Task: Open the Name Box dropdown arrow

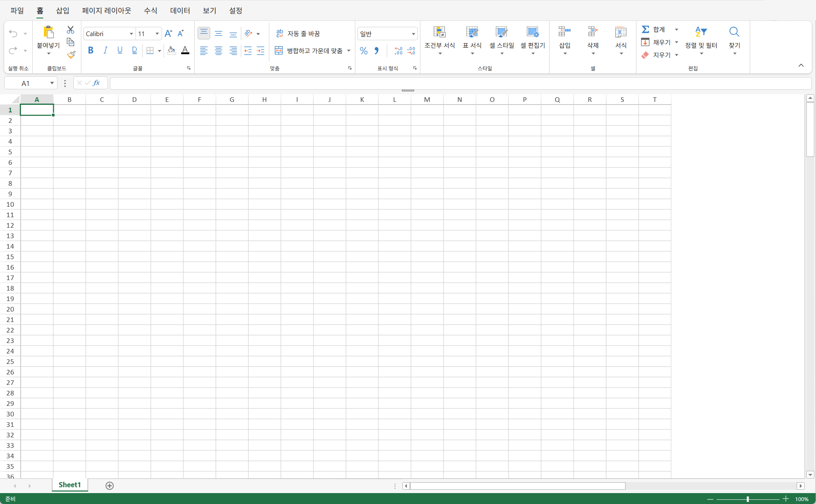Action: coord(52,83)
